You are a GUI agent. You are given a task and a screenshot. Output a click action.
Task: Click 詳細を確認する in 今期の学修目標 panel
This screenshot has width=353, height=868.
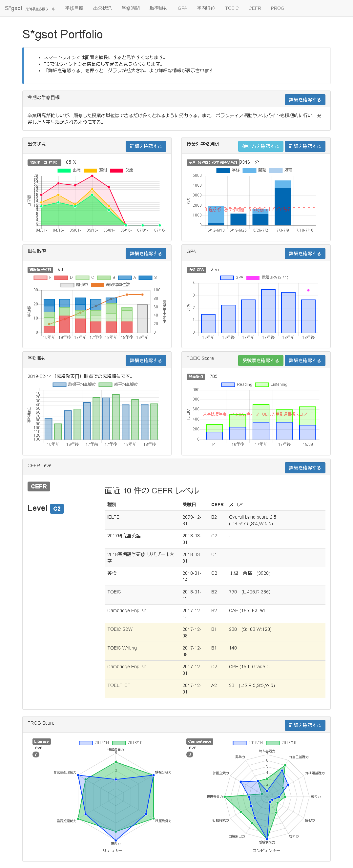coord(304,100)
